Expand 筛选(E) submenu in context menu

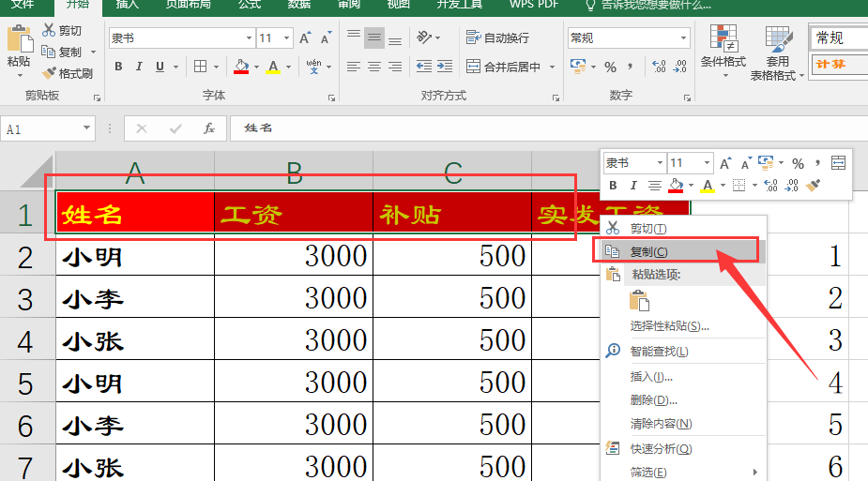click(684, 473)
